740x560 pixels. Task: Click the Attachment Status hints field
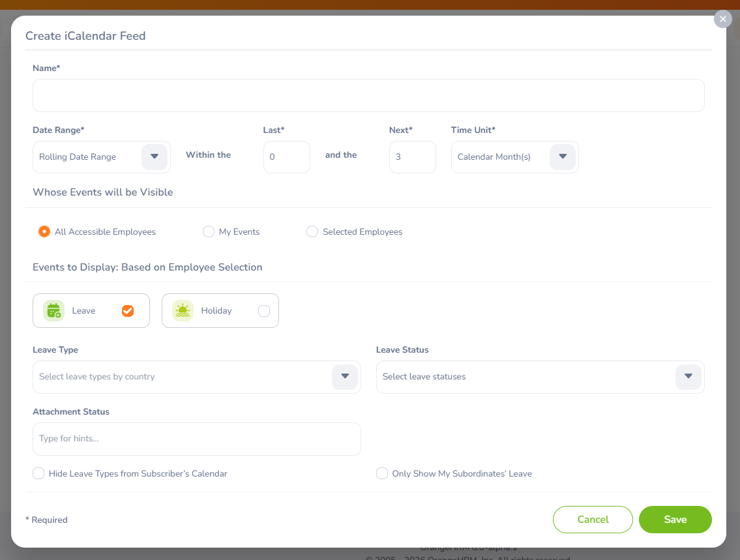click(x=196, y=439)
